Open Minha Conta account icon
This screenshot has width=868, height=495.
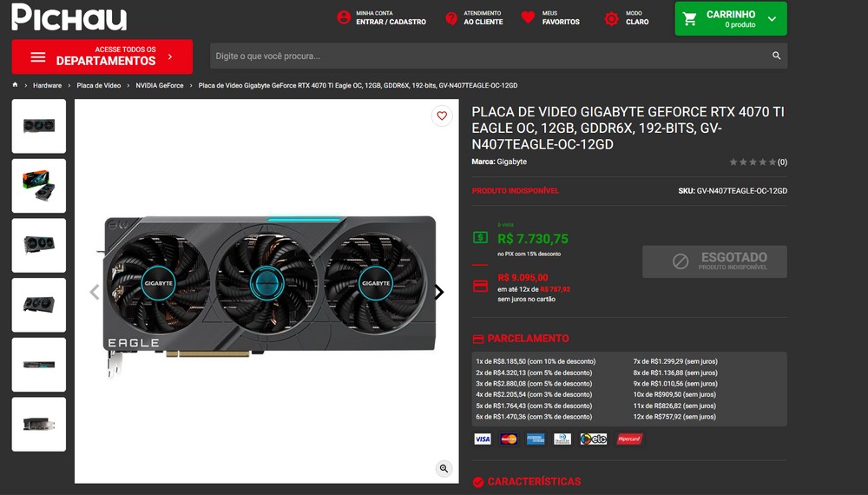point(344,17)
